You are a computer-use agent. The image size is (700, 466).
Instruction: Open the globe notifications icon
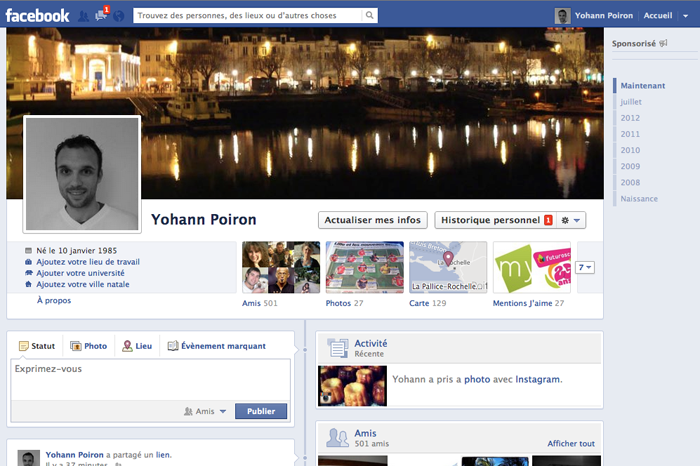119,15
